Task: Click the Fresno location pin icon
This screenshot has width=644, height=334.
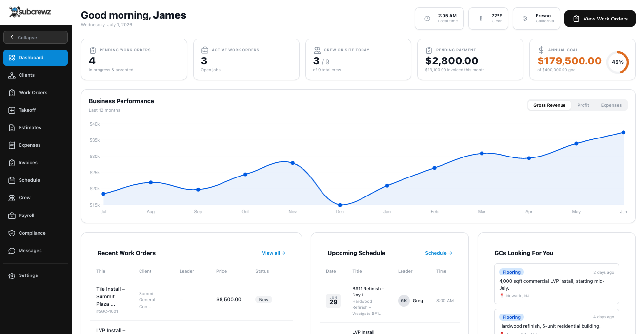Action: [x=525, y=19]
